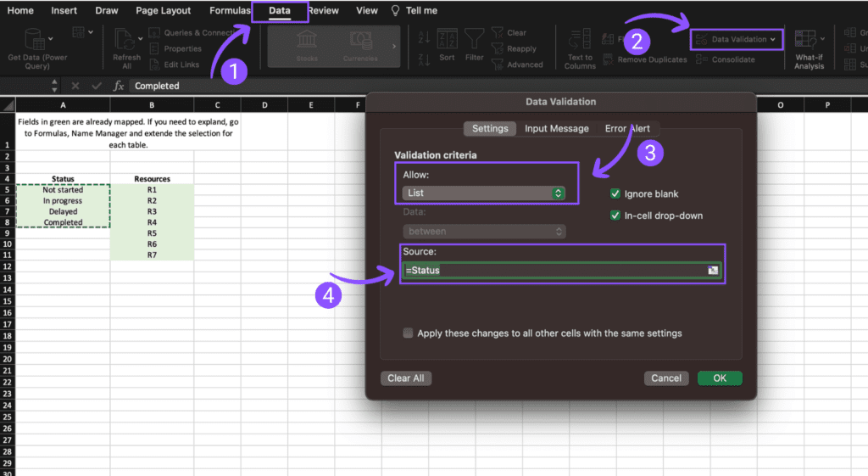
Task: Open Text to Columns tool
Action: tap(580, 41)
